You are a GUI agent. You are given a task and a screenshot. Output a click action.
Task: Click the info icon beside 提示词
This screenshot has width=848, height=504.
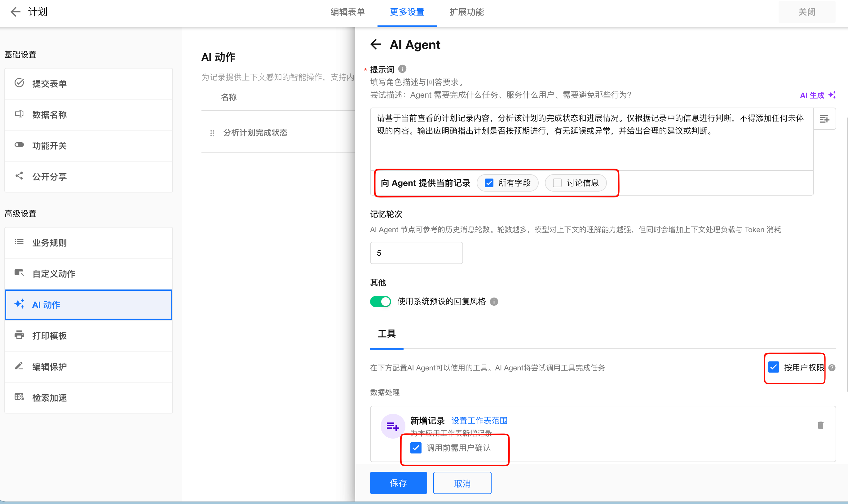pyautogui.click(x=402, y=69)
